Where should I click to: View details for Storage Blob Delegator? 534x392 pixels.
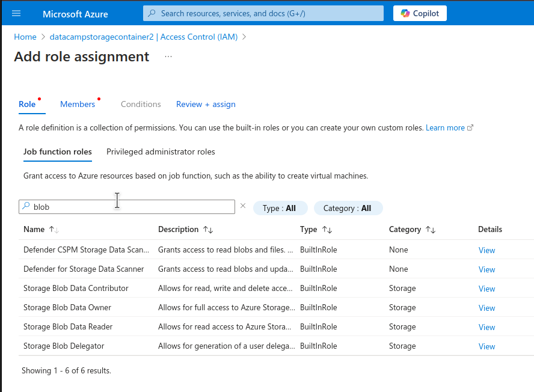[x=486, y=346]
